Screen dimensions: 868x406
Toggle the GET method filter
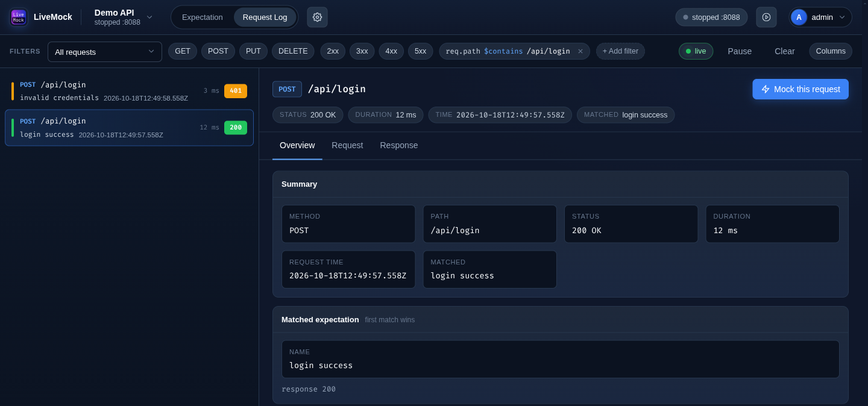pos(183,51)
